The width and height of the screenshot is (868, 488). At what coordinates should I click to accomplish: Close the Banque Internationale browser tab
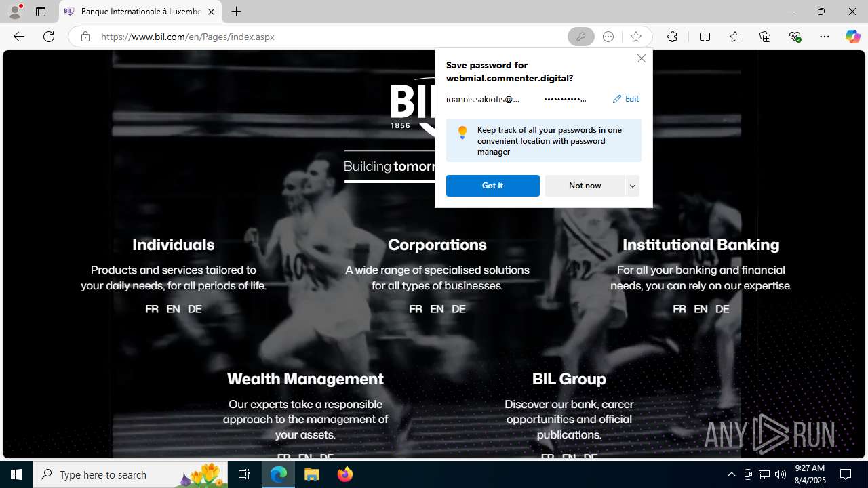point(211,12)
